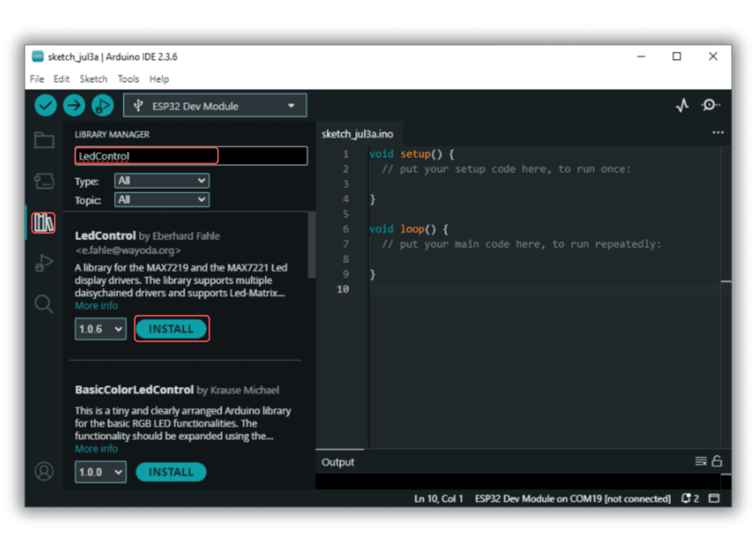Click the Verify checkmark button
This screenshot has height=552, width=756.
point(45,106)
